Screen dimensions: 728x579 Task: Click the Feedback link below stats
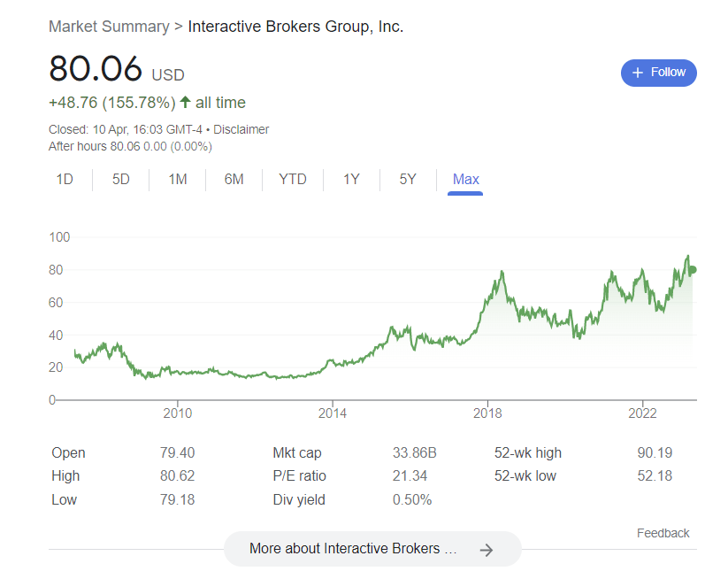click(663, 533)
